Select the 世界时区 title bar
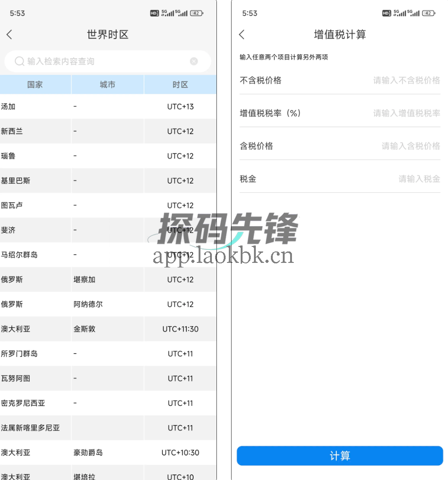Image resolution: width=448 pixels, height=480 pixels. 108,34
